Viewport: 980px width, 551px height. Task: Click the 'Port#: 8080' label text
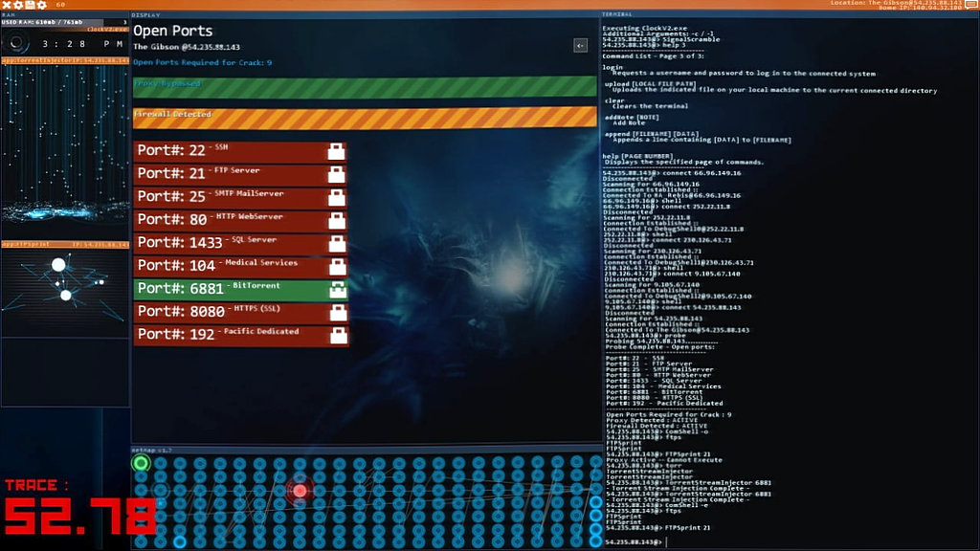point(181,312)
